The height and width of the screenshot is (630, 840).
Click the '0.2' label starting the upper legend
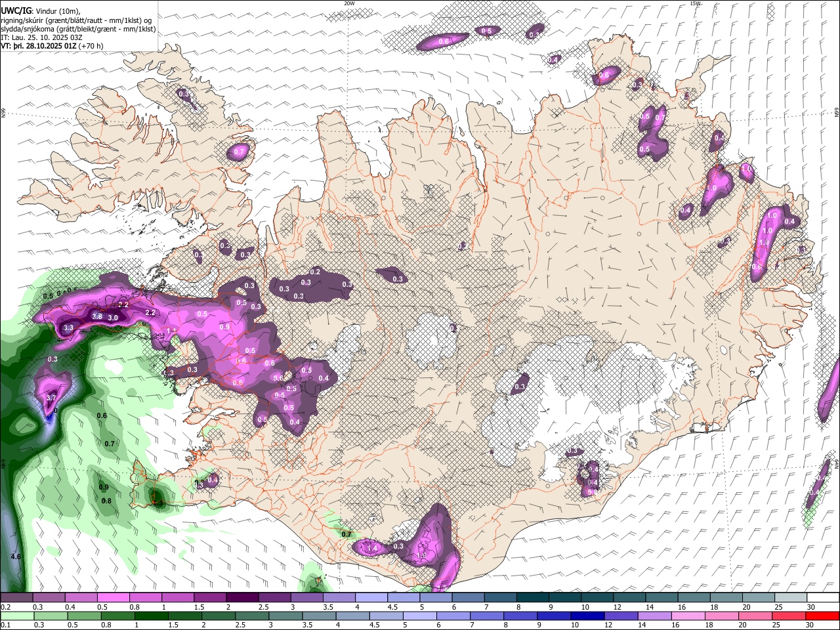6,608
